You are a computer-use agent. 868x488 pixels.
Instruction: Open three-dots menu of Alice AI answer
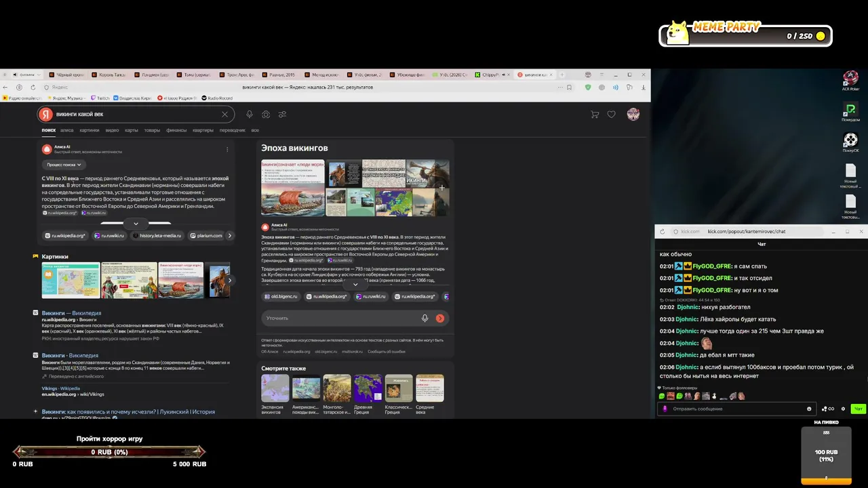click(x=227, y=149)
